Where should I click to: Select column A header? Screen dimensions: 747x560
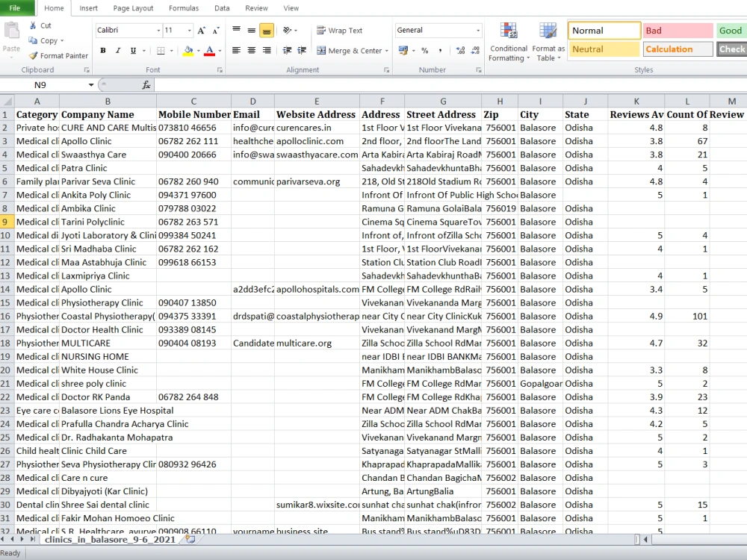37,101
